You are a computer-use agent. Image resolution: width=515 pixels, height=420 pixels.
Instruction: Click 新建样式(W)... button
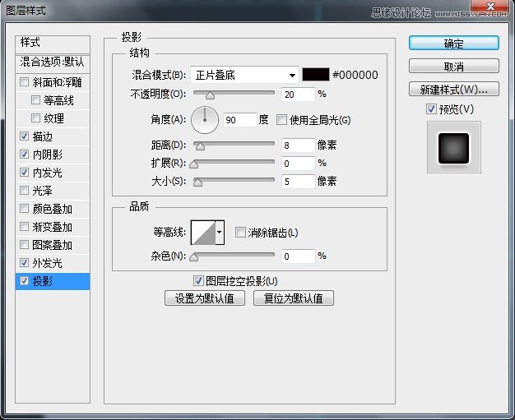[454, 89]
